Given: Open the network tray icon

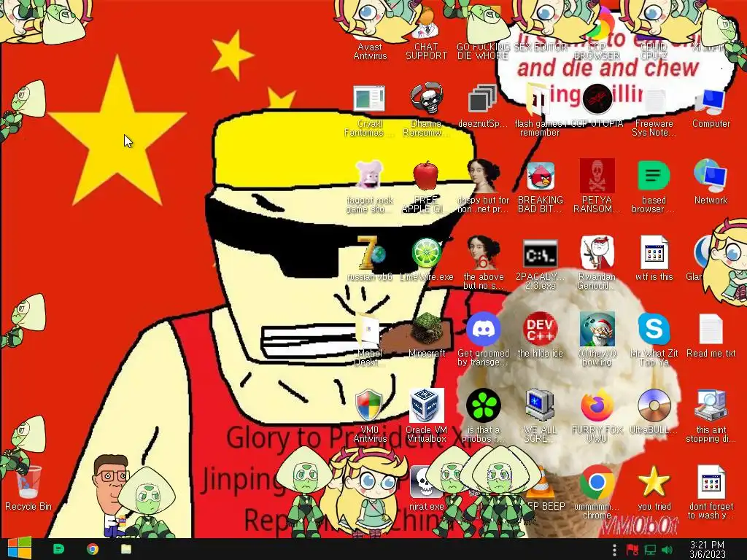Looking at the screenshot, I should (650, 550).
